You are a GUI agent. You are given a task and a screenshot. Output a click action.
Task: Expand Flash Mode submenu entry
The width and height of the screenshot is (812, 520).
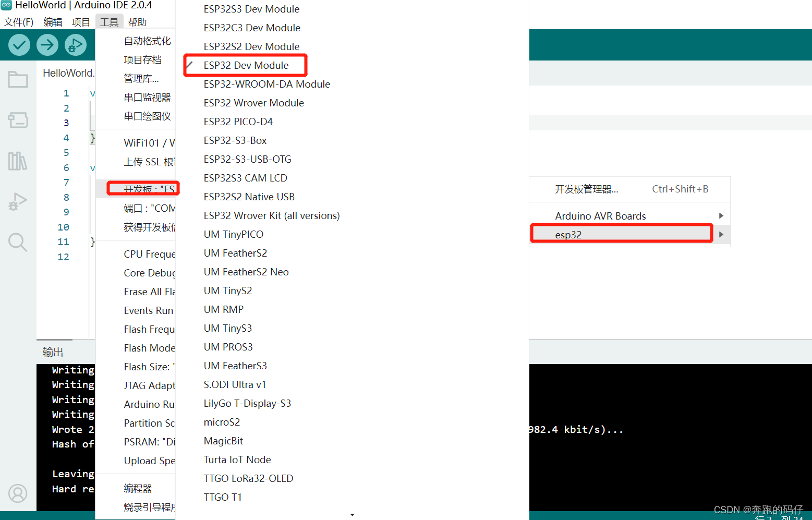136,348
